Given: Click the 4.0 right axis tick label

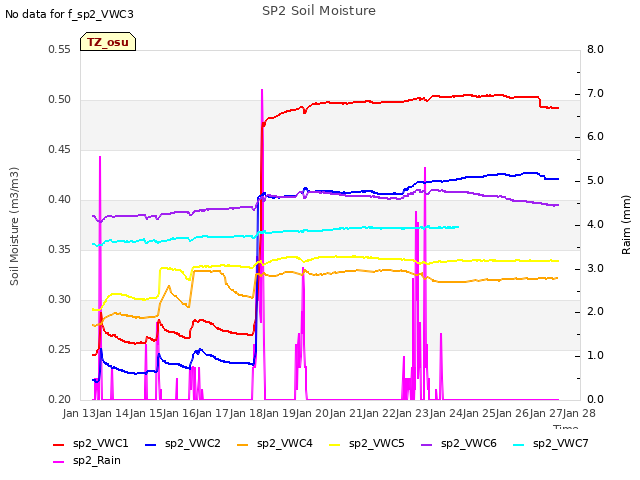Looking at the screenshot, I should click(x=595, y=224).
